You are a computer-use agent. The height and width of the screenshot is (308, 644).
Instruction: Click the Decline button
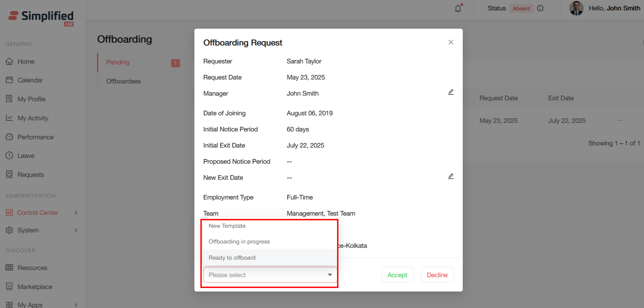(437, 275)
